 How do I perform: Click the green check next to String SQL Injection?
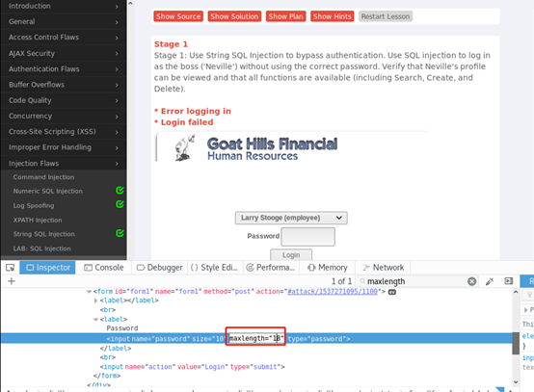click(120, 233)
